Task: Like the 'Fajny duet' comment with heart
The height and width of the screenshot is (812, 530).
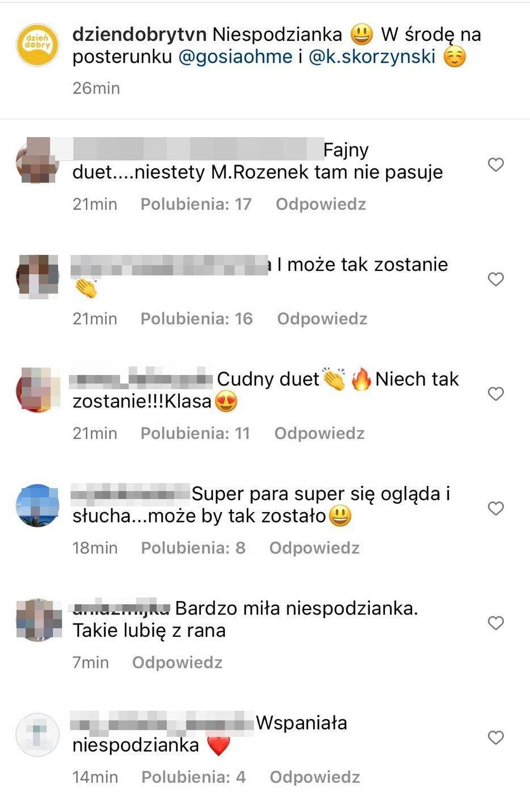Action: tap(496, 165)
